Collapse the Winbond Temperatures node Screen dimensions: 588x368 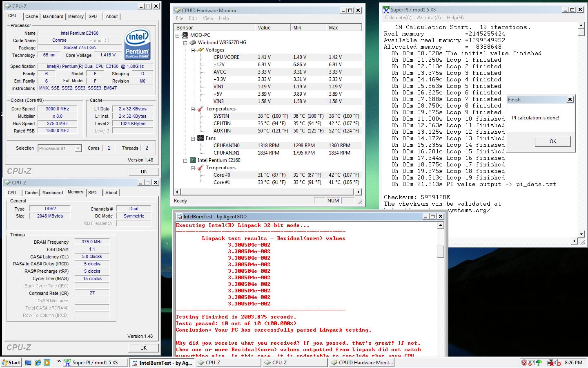coord(193,109)
